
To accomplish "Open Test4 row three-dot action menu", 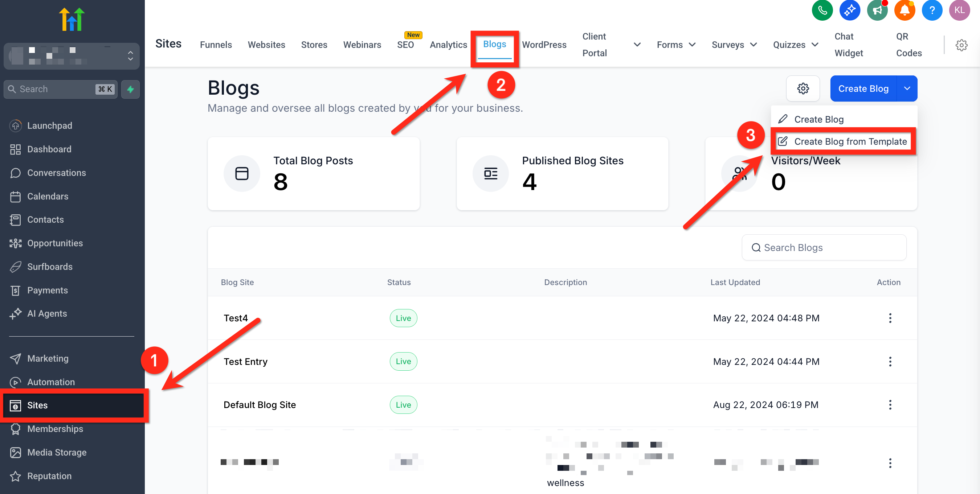I will pos(890,318).
